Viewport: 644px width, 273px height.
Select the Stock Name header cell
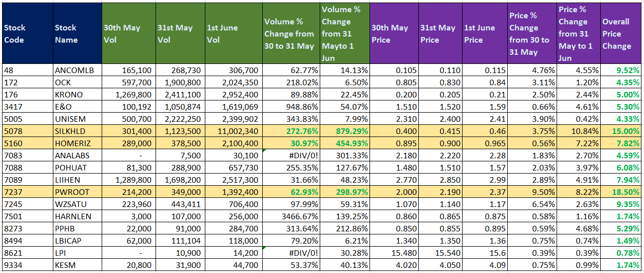coord(77,34)
